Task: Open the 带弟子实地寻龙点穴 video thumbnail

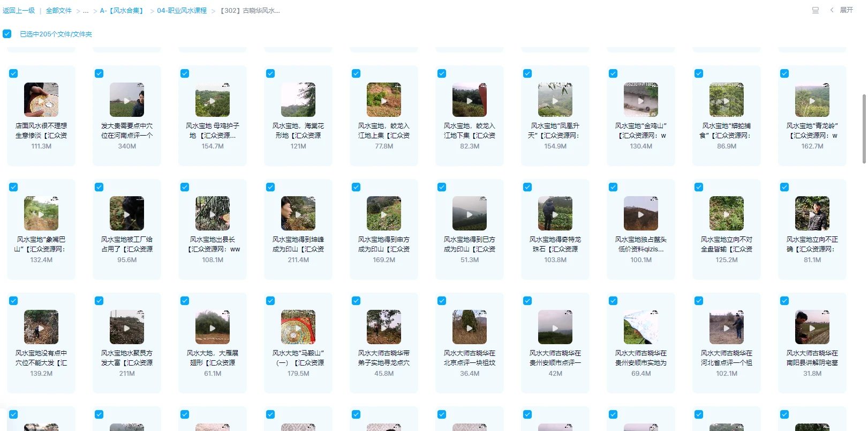Action: coord(384,327)
